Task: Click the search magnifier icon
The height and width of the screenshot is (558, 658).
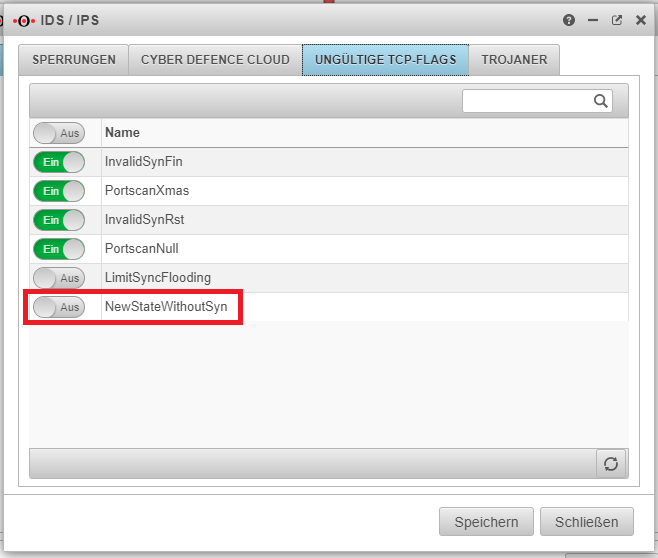Action: 601,100
